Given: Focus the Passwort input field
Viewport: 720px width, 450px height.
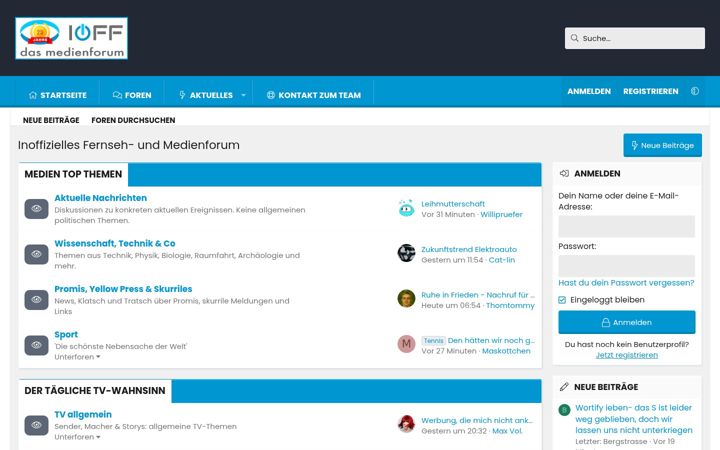Looking at the screenshot, I should click(627, 266).
